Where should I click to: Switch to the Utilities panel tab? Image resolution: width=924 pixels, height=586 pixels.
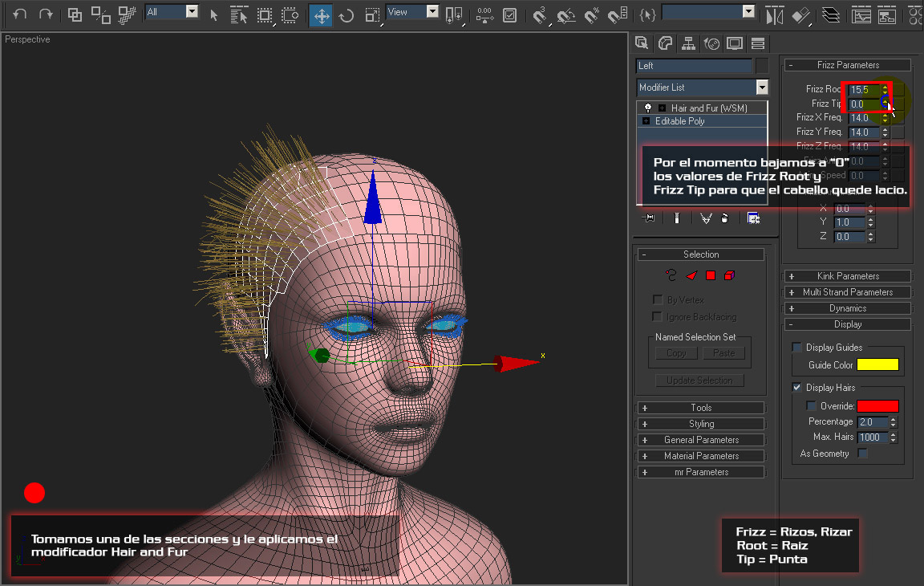pyautogui.click(x=758, y=43)
